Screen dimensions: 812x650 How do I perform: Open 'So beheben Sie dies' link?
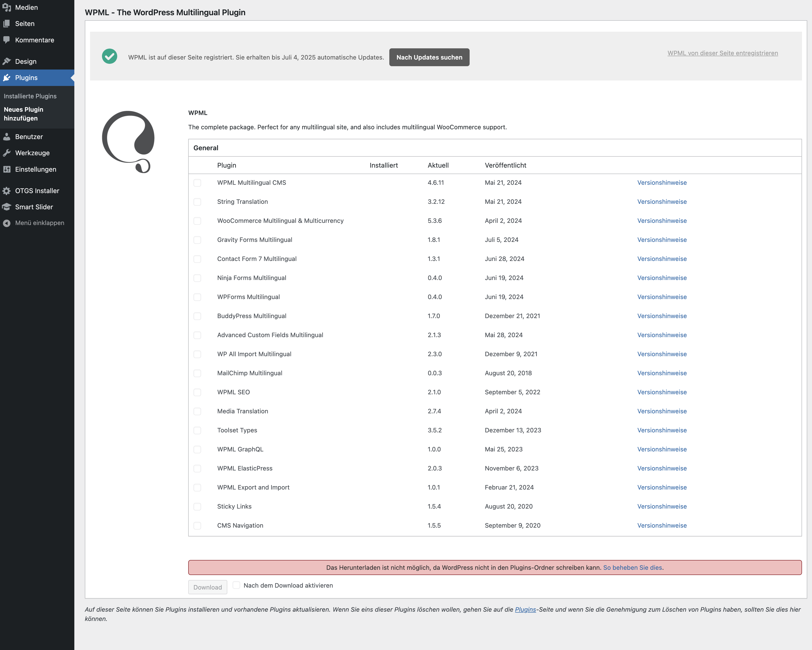point(632,568)
